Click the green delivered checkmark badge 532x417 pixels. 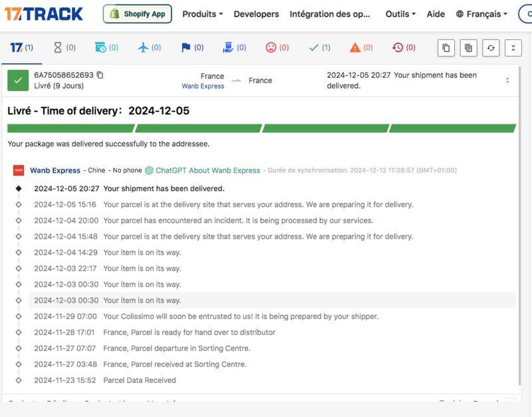tap(18, 80)
